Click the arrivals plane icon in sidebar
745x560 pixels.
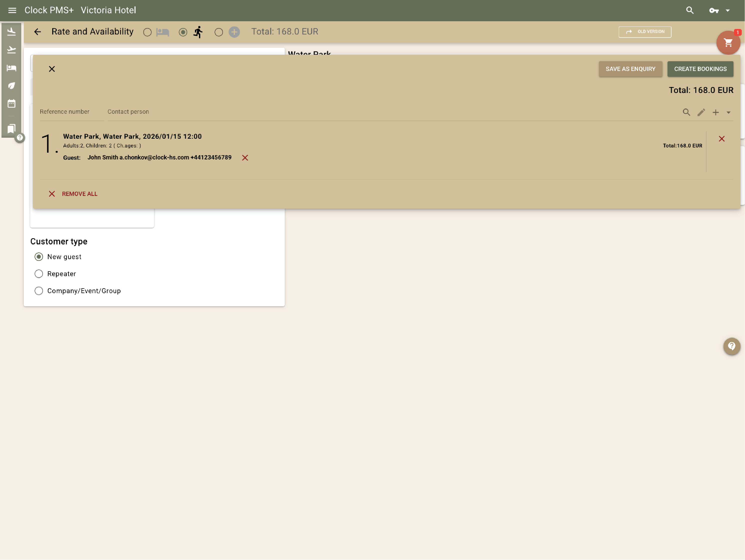[x=11, y=32]
